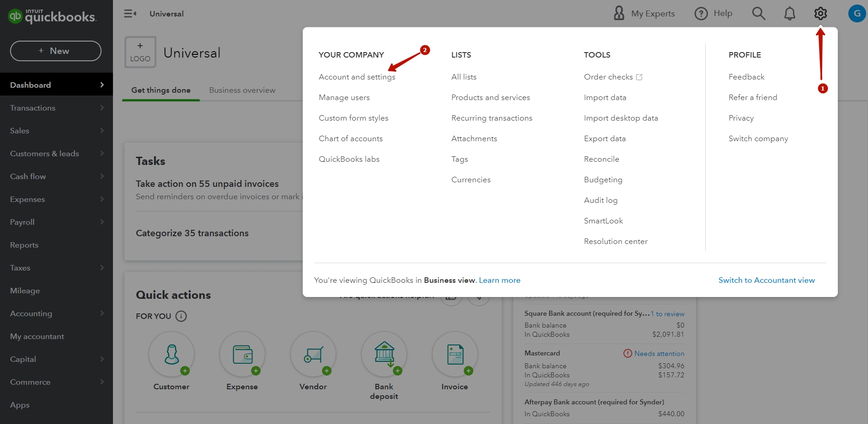The height and width of the screenshot is (424, 868).
Task: Open Attachments list
Action: tap(474, 138)
